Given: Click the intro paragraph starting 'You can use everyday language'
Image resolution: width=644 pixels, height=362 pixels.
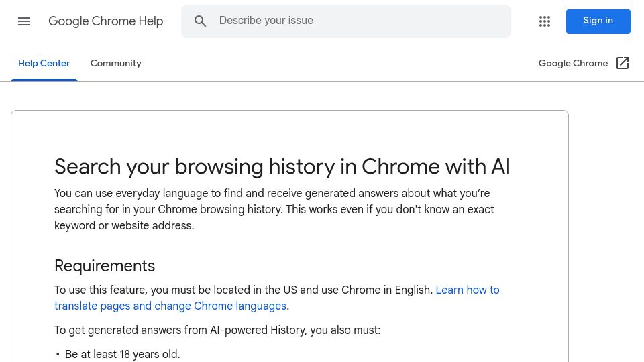Looking at the screenshot, I should 274,209.
